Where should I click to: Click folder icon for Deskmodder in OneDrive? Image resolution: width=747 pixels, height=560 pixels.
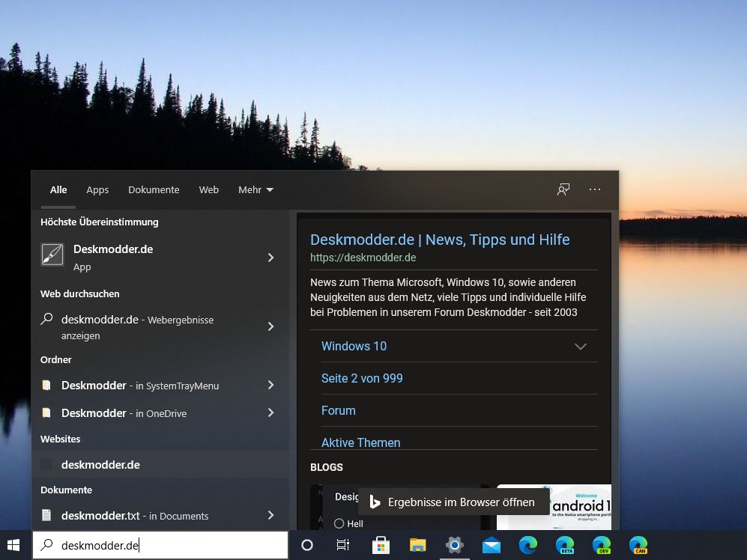coord(46,413)
